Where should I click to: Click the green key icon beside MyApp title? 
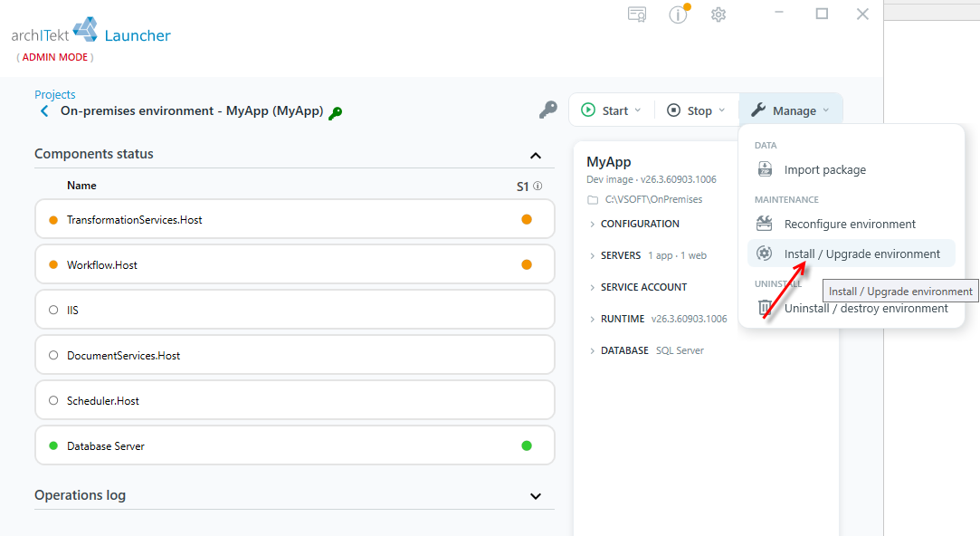click(x=336, y=113)
